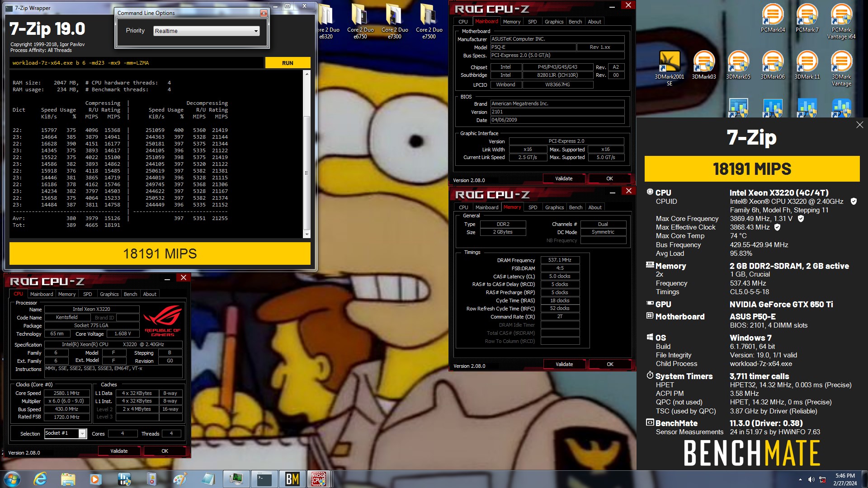868x488 pixels.
Task: Click the shield next to CPUID value
Action: pos(854,202)
